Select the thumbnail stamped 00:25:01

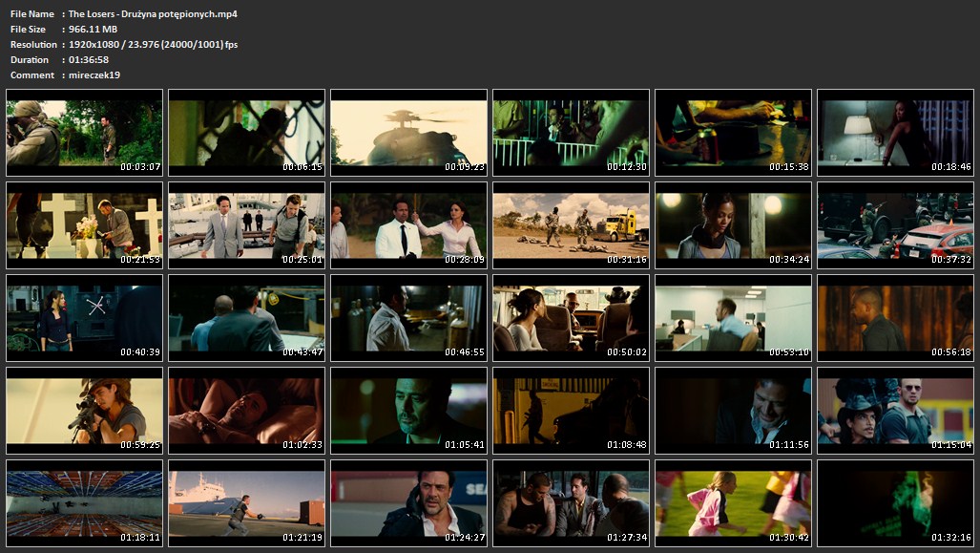pyautogui.click(x=246, y=225)
